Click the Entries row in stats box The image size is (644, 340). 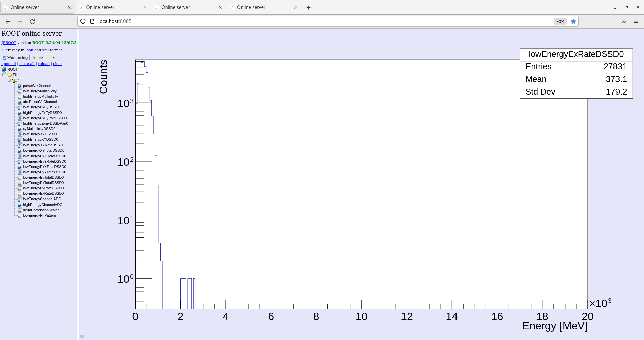[x=576, y=67]
